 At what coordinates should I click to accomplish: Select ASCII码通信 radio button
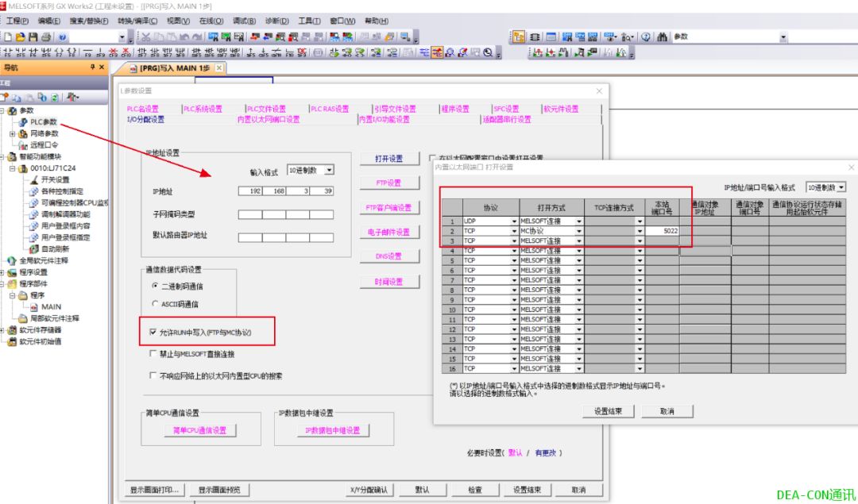click(x=155, y=303)
